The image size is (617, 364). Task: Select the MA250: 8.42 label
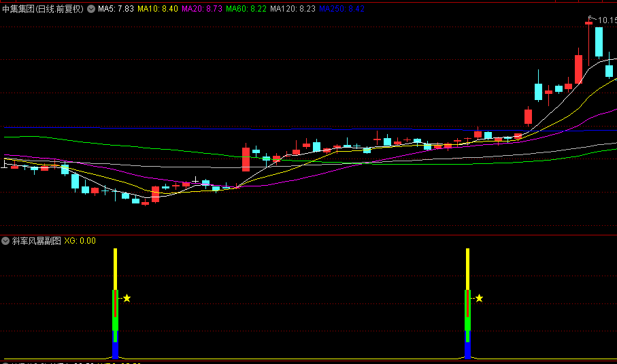(x=341, y=9)
